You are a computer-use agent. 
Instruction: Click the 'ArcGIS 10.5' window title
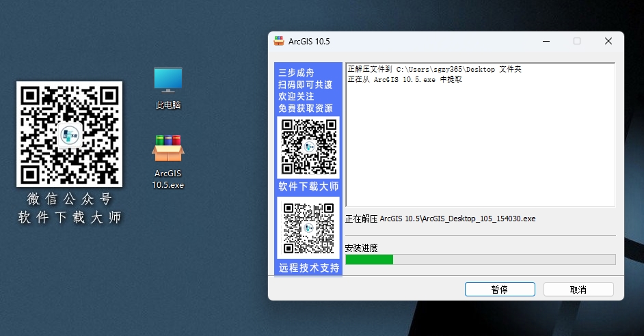pyautogui.click(x=309, y=42)
